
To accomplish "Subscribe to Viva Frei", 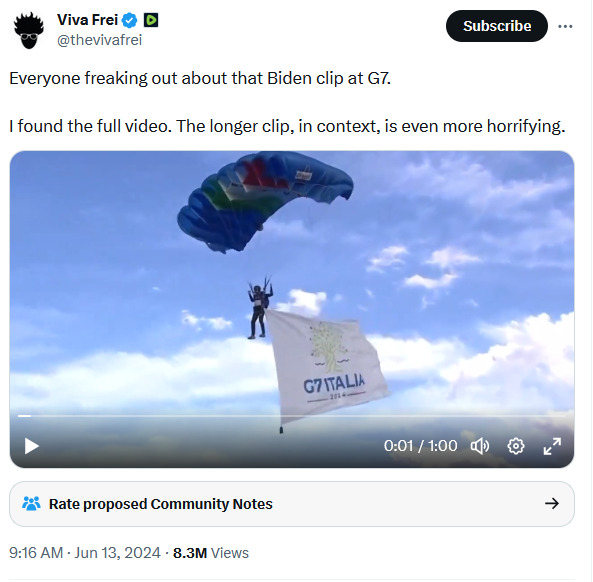I will click(497, 26).
